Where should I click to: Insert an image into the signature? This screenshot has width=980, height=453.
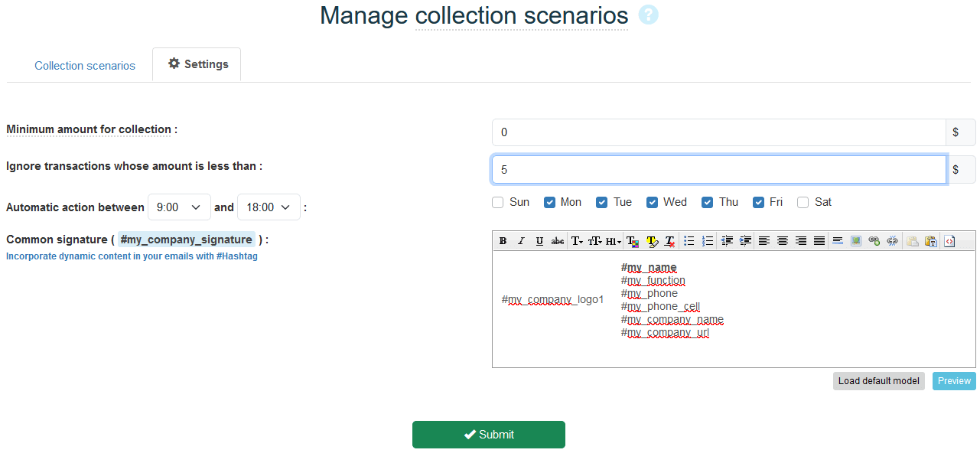pyautogui.click(x=856, y=241)
